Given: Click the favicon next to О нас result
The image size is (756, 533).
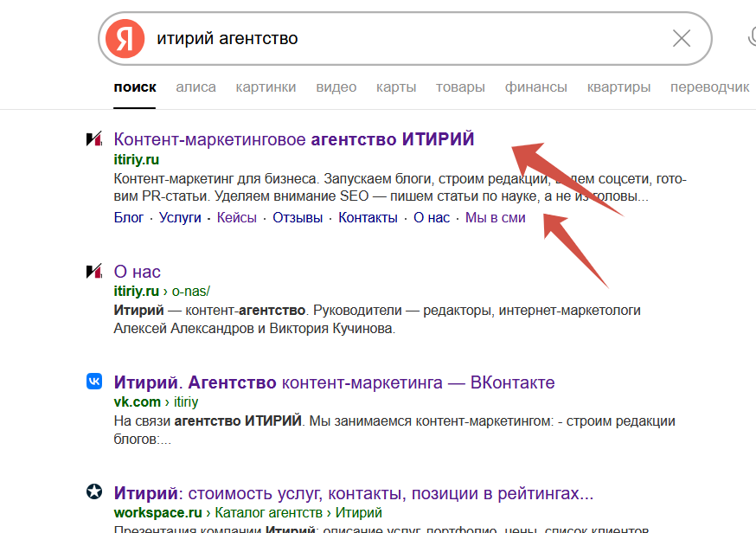Looking at the screenshot, I should [94, 272].
